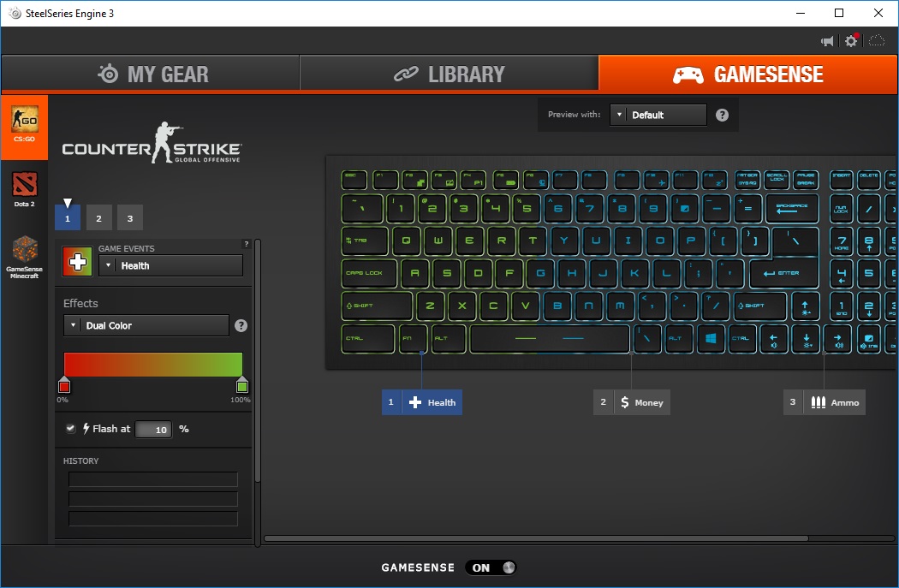Click the Backspace key on keyboard preview
899x588 pixels.
pos(791,209)
